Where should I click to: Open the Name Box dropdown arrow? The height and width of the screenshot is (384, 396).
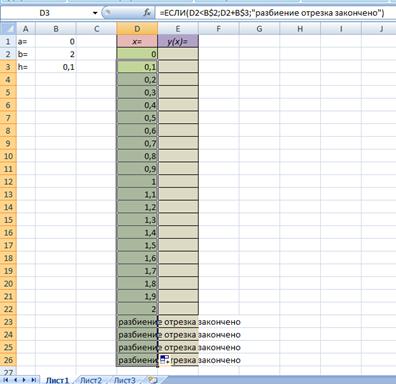pos(95,13)
